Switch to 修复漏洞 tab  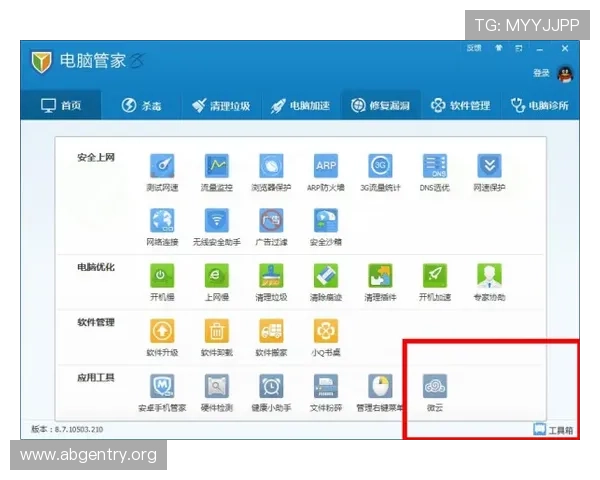[381, 105]
